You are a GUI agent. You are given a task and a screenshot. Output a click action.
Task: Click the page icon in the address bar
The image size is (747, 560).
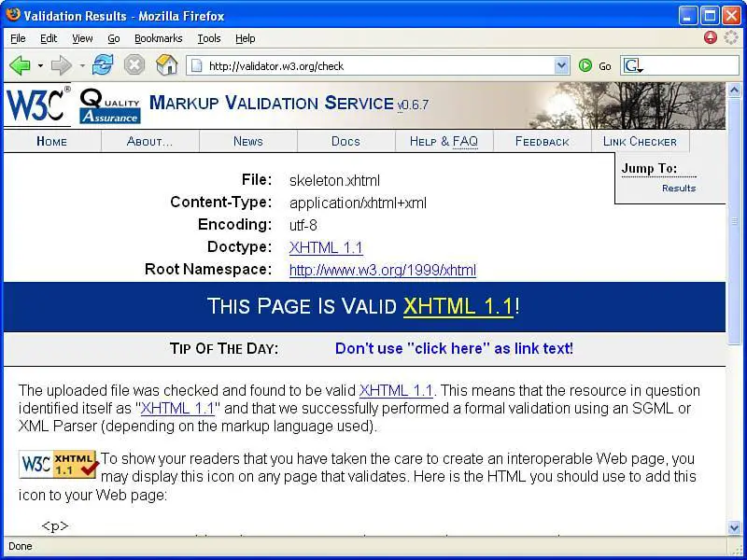pos(197,65)
